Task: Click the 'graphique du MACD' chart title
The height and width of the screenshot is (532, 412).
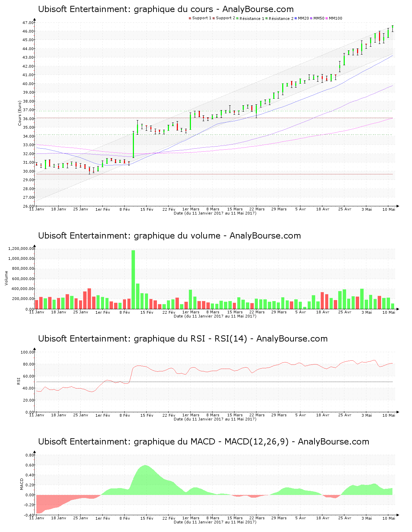Action: coord(204,442)
